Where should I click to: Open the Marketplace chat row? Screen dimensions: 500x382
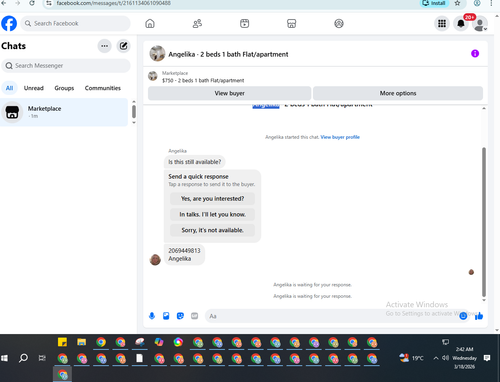point(64,112)
